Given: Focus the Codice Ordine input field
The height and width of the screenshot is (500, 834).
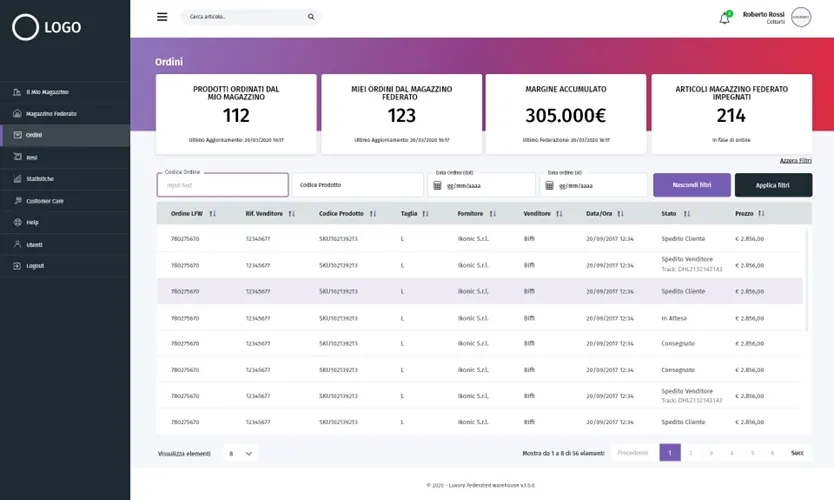Looking at the screenshot, I should [223, 185].
